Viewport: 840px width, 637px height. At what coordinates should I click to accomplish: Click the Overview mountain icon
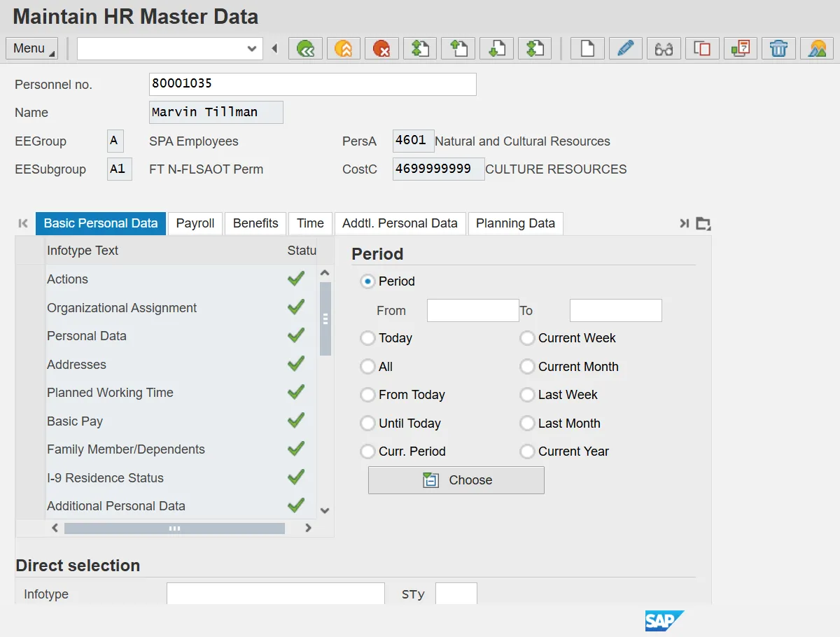click(x=816, y=48)
